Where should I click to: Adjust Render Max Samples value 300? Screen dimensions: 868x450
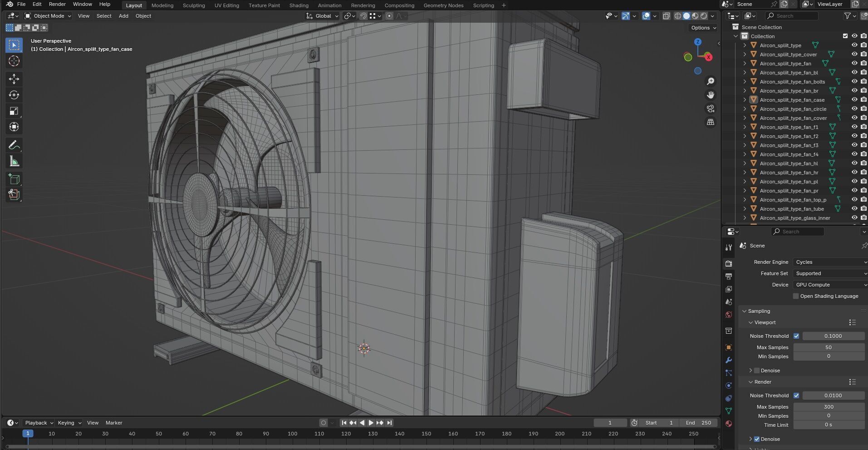pos(829,407)
